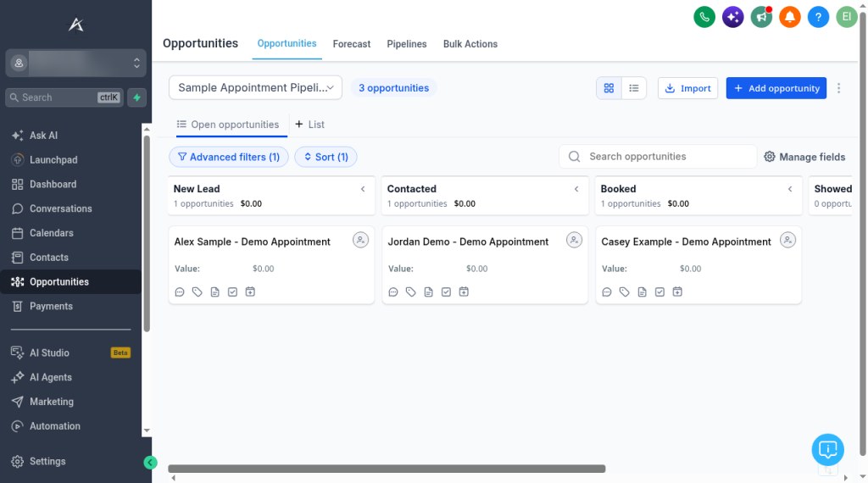This screenshot has height=483, width=868.
Task: Open the EI user avatar
Action: pos(847,17)
